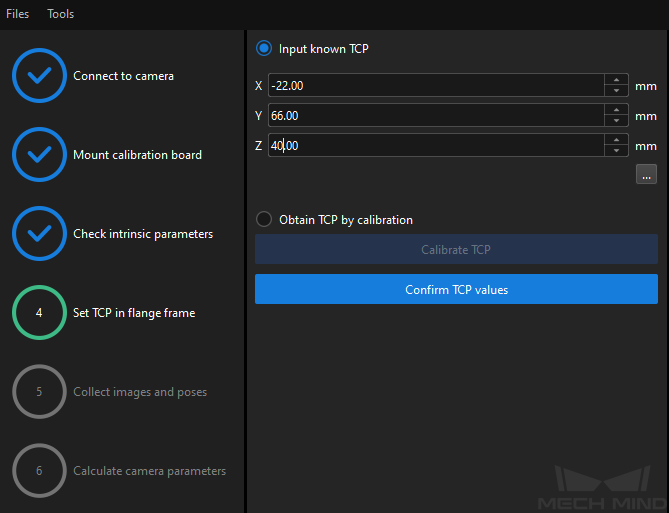Click the Connect to camera checkmark circle
Image resolution: width=669 pixels, height=513 pixels.
click(39, 76)
